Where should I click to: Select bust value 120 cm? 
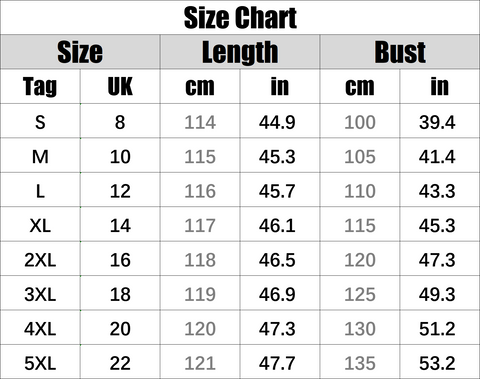(x=360, y=259)
